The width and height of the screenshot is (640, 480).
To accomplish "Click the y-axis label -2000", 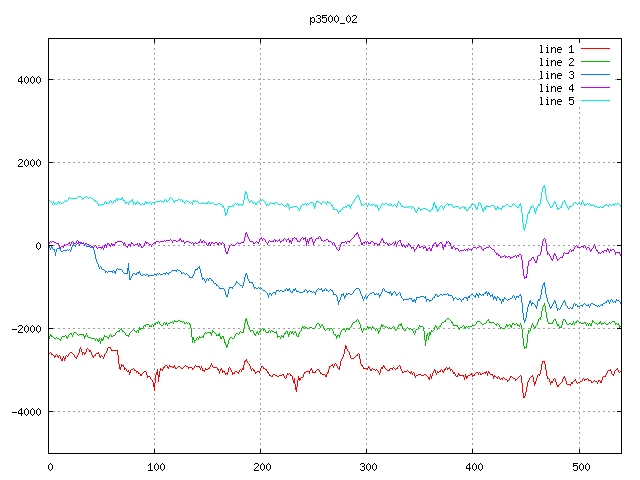I will 27,329.
